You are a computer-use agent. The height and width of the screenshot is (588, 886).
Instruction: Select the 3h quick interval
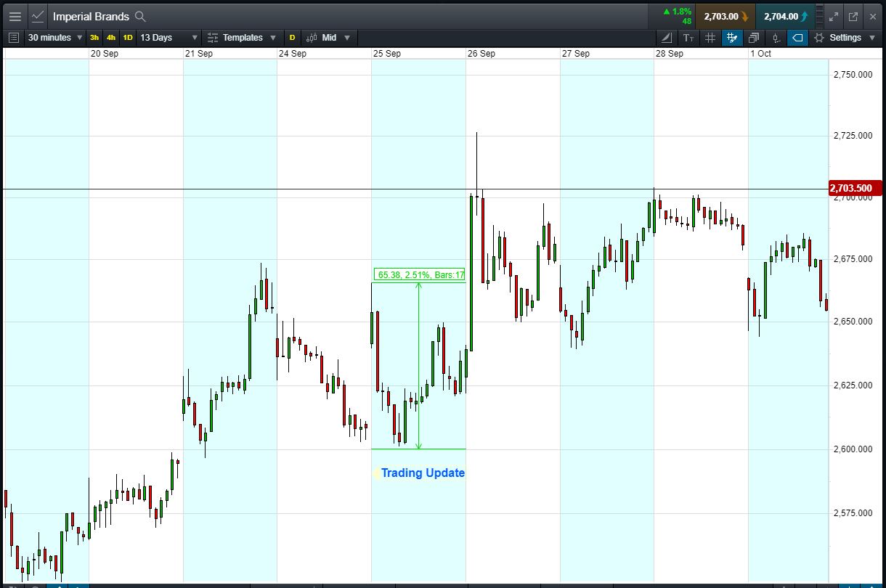(94, 38)
